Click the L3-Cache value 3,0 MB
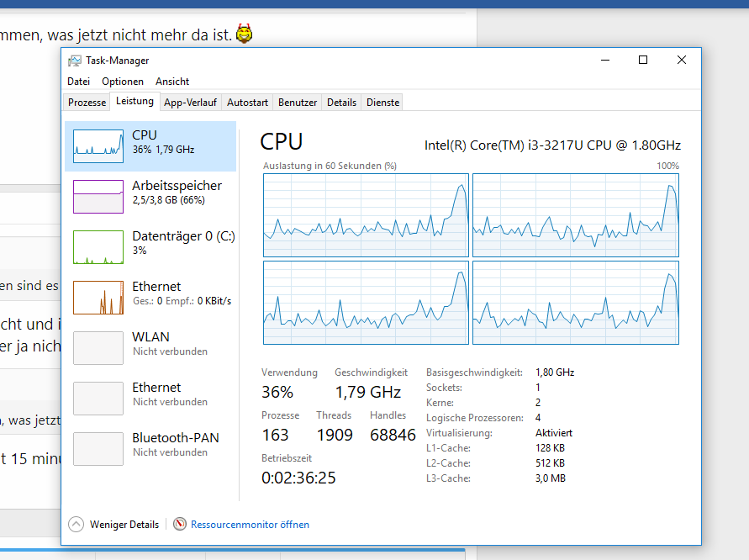The width and height of the screenshot is (749, 560). tap(551, 478)
